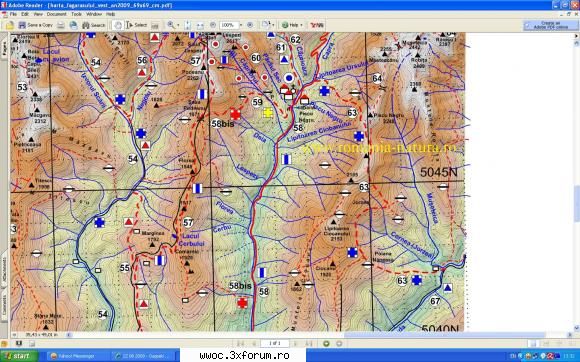Switch to the second taskbar window item

144,356
